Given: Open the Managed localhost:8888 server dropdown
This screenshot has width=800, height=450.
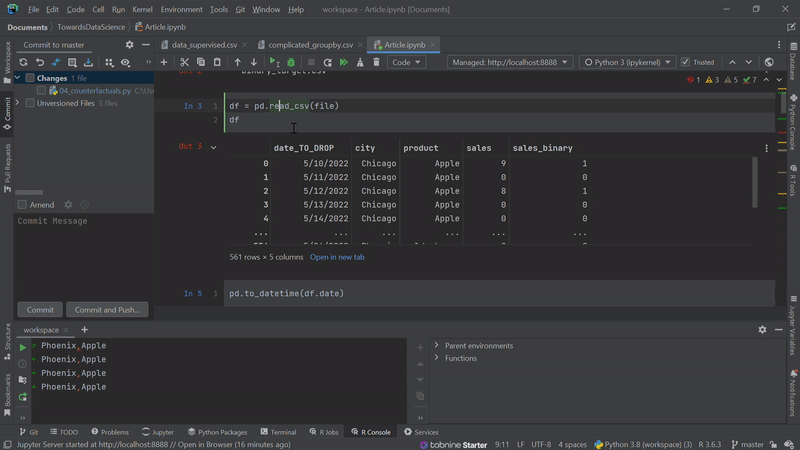Looking at the screenshot, I should [x=509, y=62].
